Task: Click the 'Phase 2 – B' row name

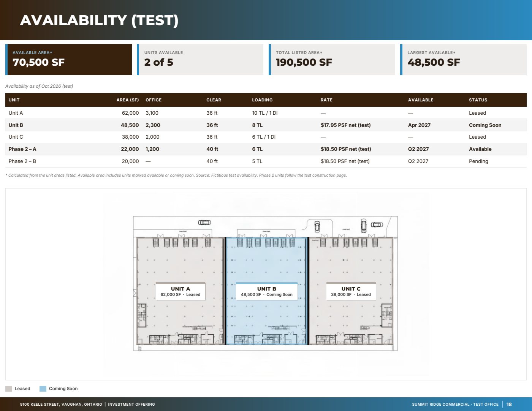Action: [22, 161]
